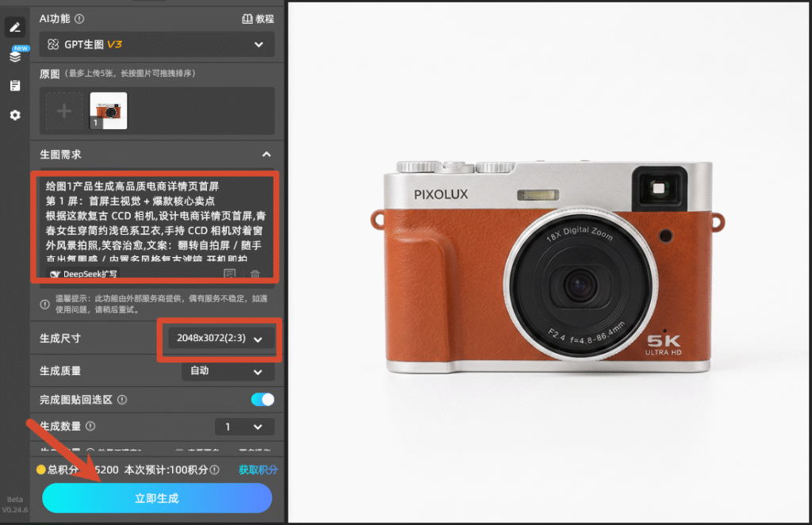Collapse the 生图需求 section chevron
This screenshot has height=525, width=812.
point(266,155)
